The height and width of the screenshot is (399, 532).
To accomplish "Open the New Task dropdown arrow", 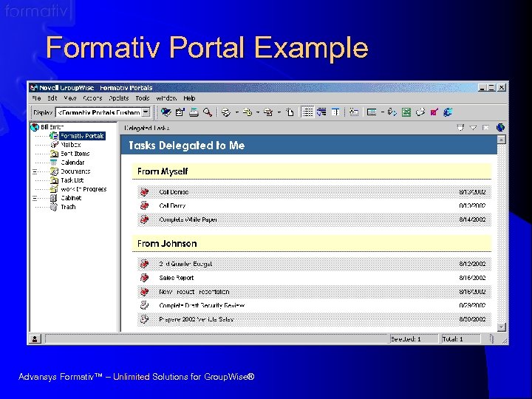I will [279, 112].
